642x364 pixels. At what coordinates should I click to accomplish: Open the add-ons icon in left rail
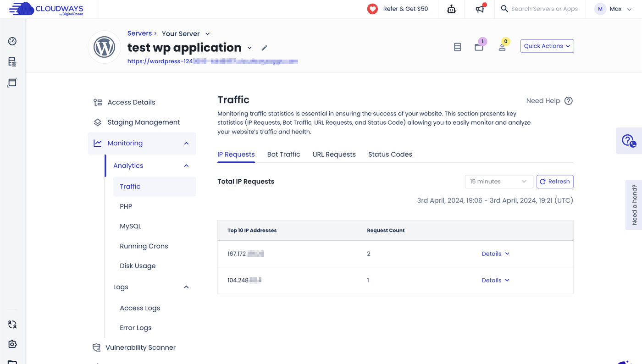click(12, 344)
